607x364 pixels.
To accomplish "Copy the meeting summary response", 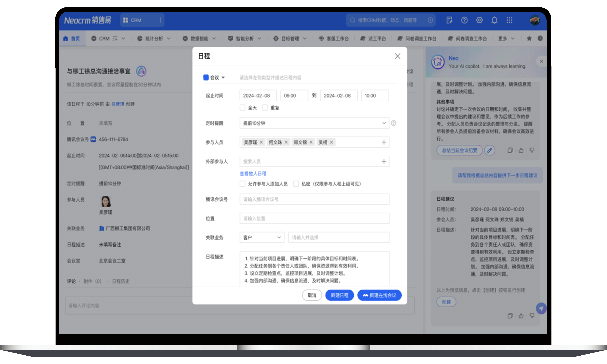I will [x=510, y=150].
